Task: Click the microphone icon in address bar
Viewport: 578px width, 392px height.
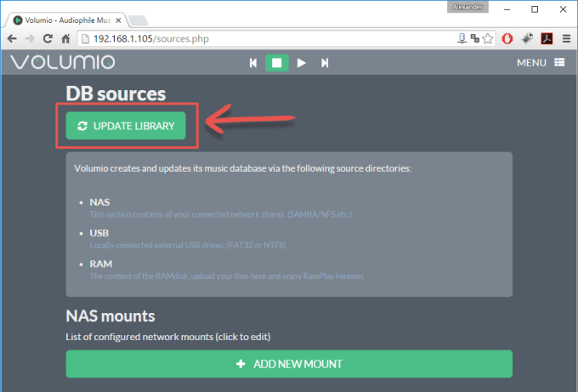Action: pyautogui.click(x=462, y=38)
